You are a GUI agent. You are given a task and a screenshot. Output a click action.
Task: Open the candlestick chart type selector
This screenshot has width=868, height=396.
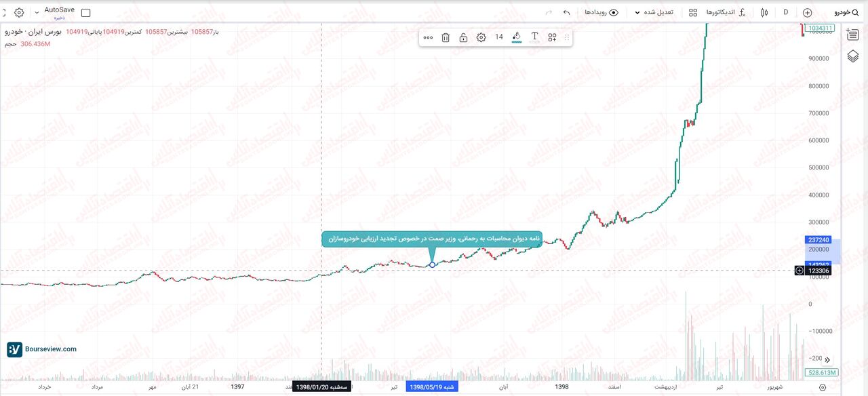(764, 12)
